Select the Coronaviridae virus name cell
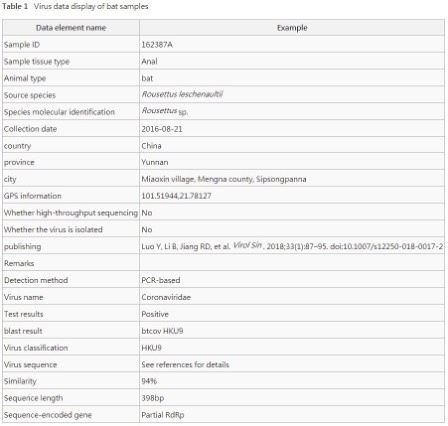The image size is (448, 426). [292, 297]
